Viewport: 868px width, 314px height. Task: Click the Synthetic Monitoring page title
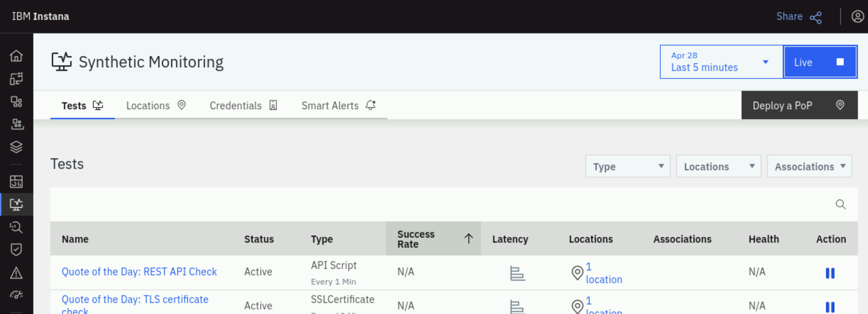click(151, 62)
